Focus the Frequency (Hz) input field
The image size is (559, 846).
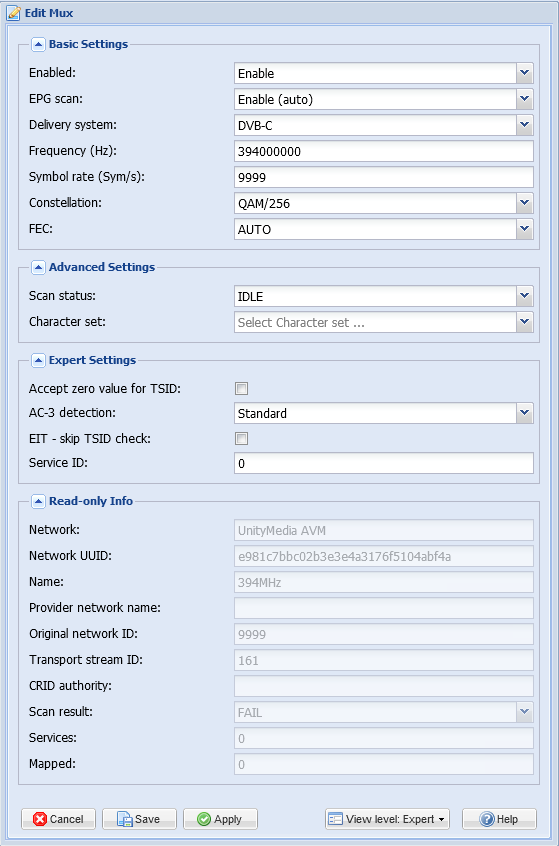[x=384, y=152]
